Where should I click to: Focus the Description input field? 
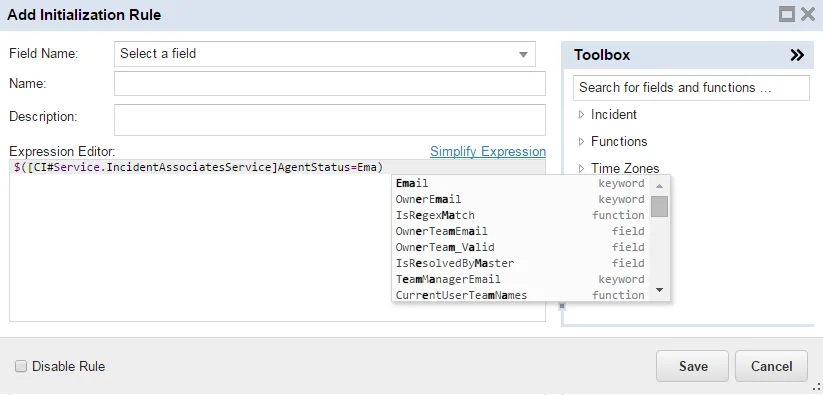coord(330,120)
